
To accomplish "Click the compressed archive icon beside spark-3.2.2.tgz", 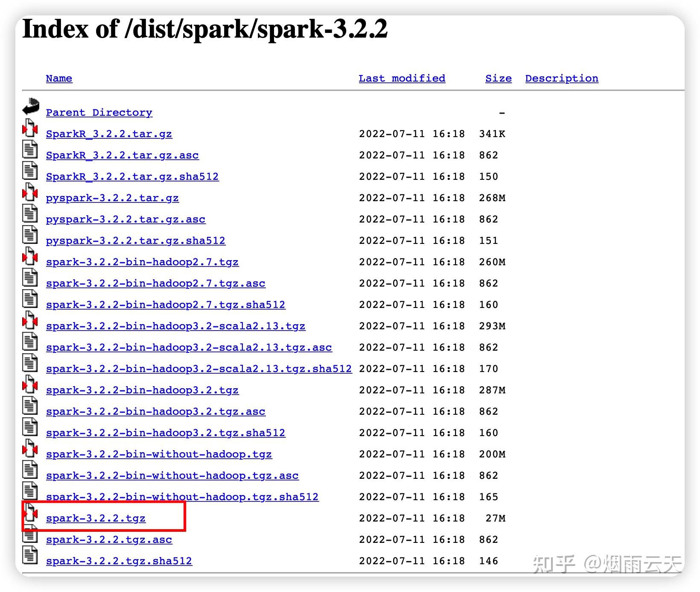I will (x=30, y=513).
